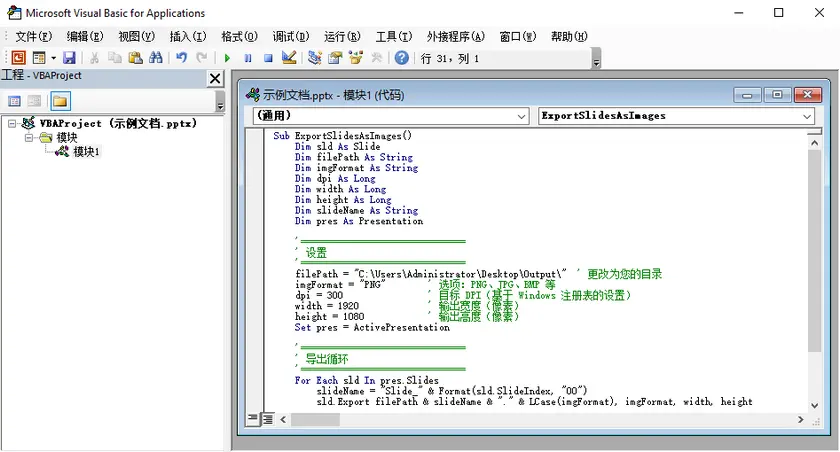Viewport: 840px width, 452px height.
Task: Toggle Design Mode icon
Action: (289, 58)
